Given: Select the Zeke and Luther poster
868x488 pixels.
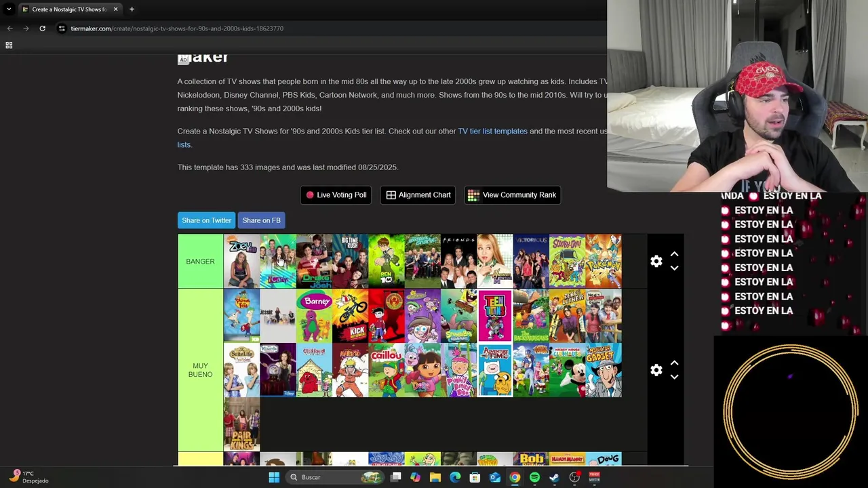Looking at the screenshot, I should 567,316.
